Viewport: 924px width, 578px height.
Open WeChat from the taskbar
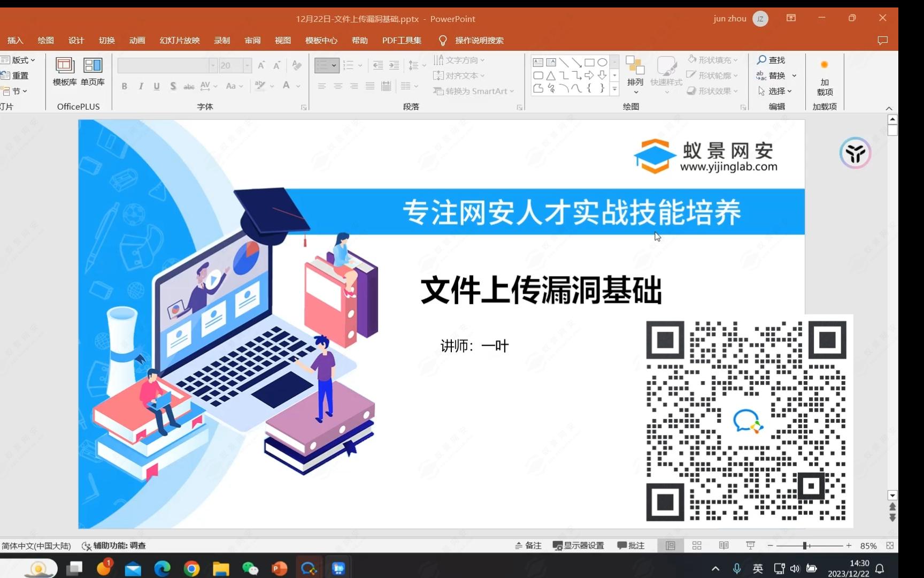click(250, 568)
